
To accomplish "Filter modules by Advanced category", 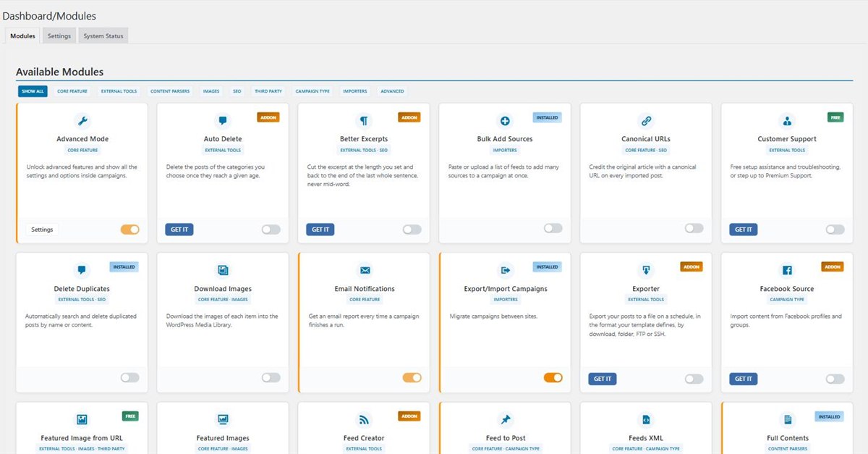I will pyautogui.click(x=392, y=92).
